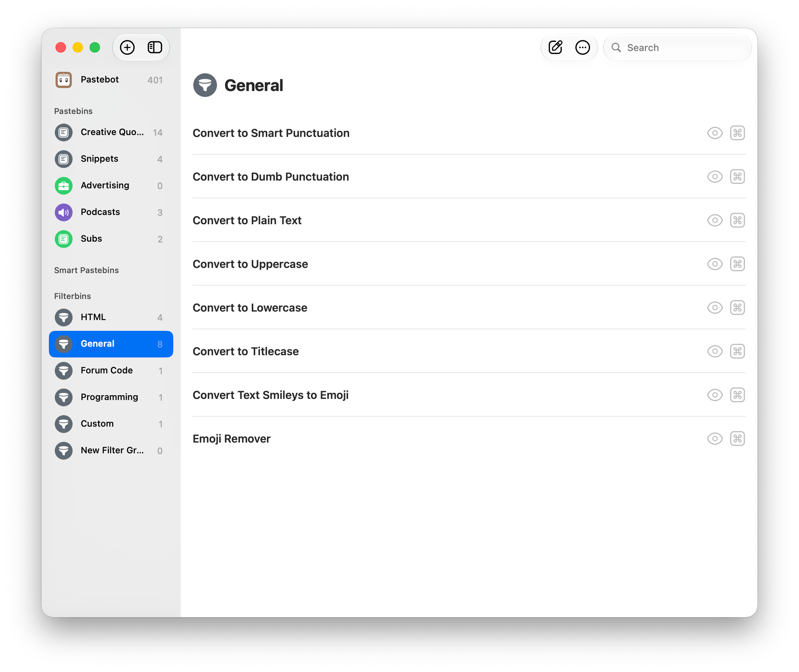
Task: Toggle the sidebar panel icon
Action: coord(155,48)
